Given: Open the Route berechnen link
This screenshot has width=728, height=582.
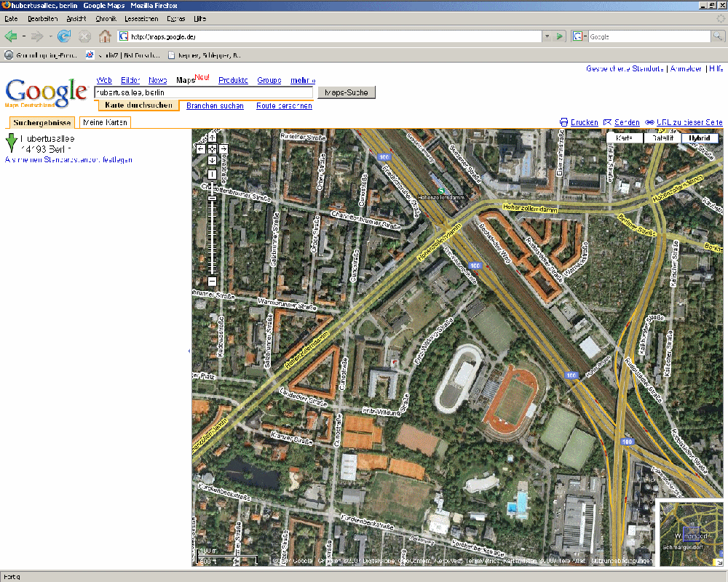Looking at the screenshot, I should pos(284,106).
